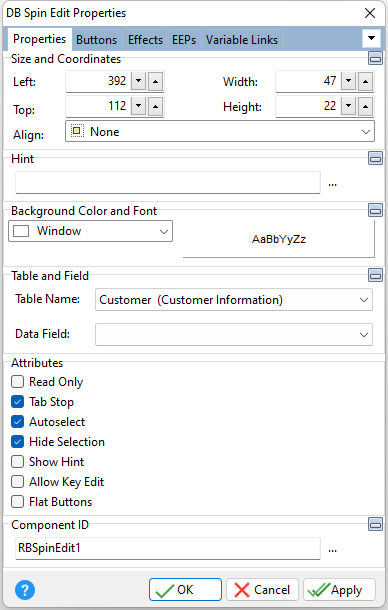Increase the Left value

click(155, 81)
